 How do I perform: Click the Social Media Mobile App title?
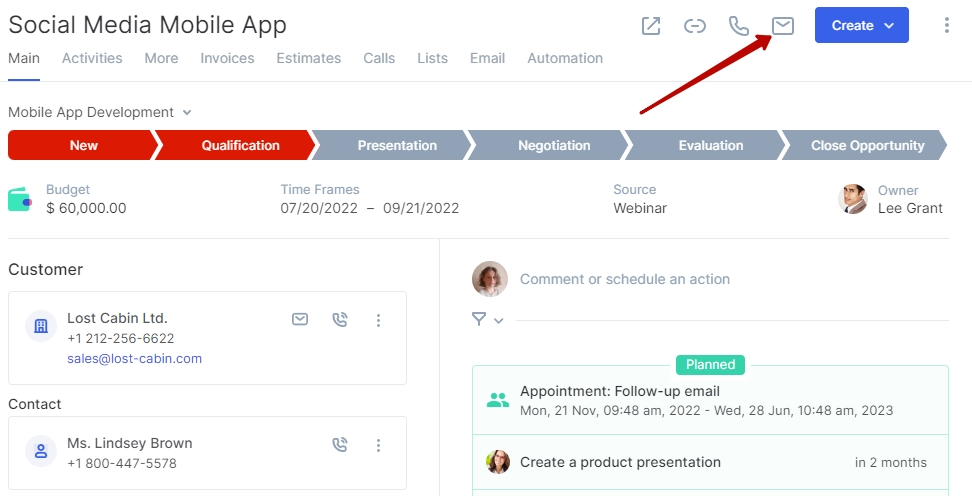click(x=148, y=25)
